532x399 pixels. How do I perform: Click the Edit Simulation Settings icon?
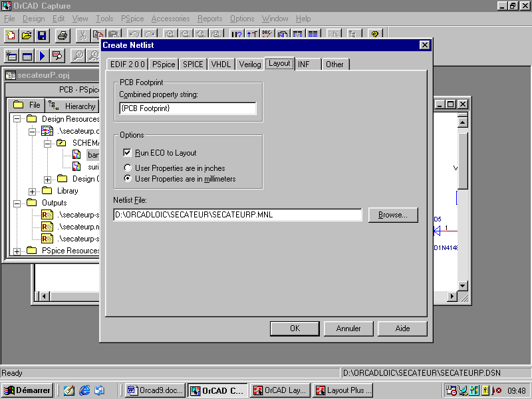(x=27, y=56)
